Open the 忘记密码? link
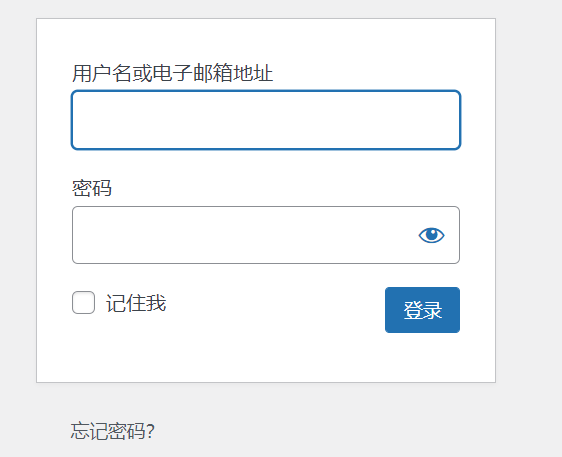 pos(112,431)
